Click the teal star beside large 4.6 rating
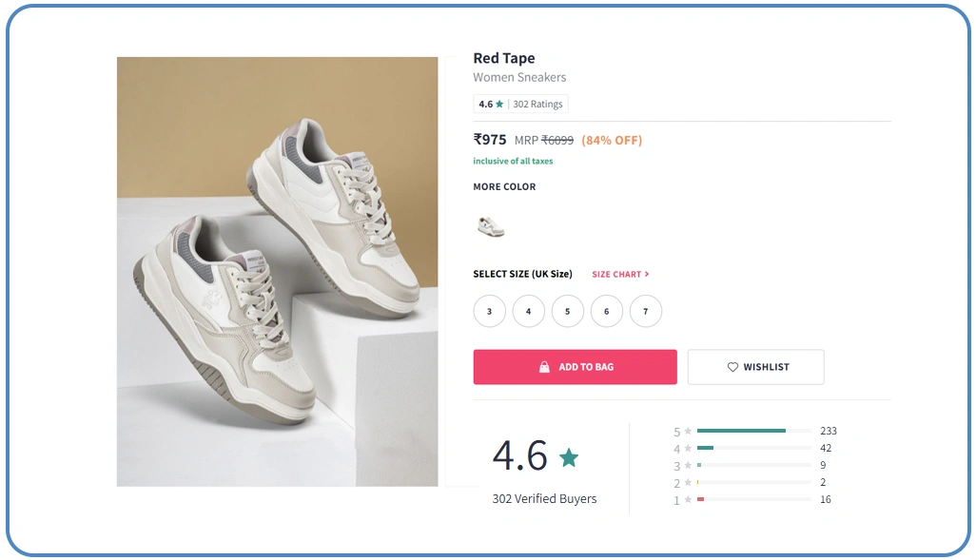Screen dimensions: 976x560 click(569, 458)
